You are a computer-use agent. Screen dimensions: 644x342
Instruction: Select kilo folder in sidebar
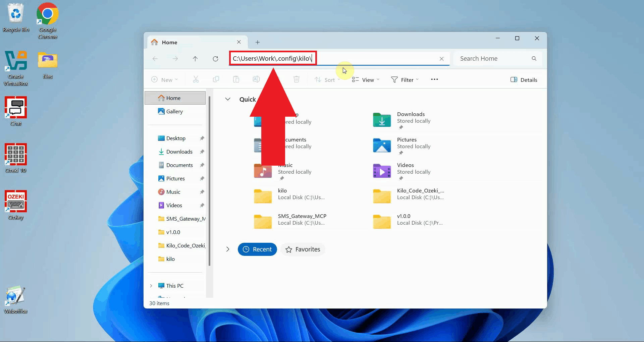tap(175, 259)
